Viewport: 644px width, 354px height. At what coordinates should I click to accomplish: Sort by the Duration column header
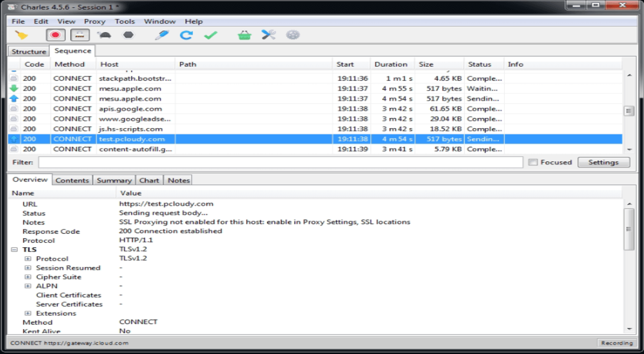tap(393, 64)
